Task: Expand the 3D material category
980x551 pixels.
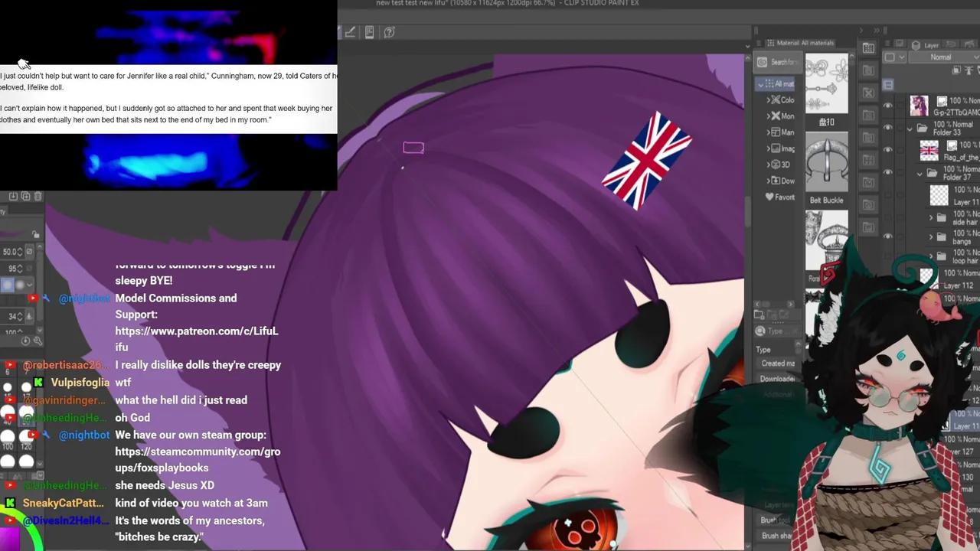Action: [x=769, y=165]
